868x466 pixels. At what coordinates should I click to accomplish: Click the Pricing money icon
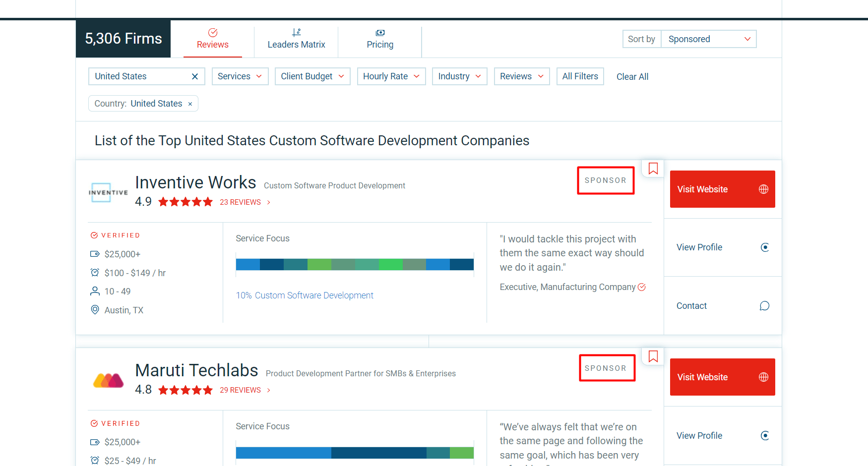(380, 33)
